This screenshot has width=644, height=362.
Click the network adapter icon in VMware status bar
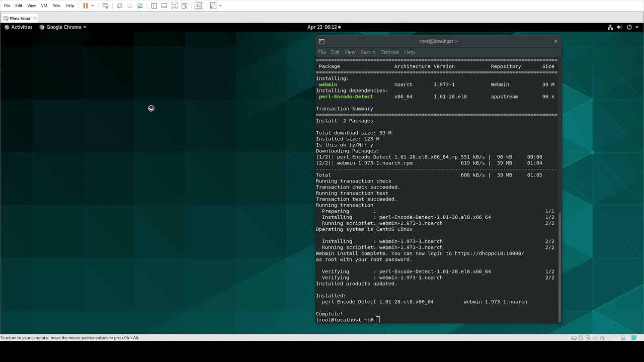588,338
